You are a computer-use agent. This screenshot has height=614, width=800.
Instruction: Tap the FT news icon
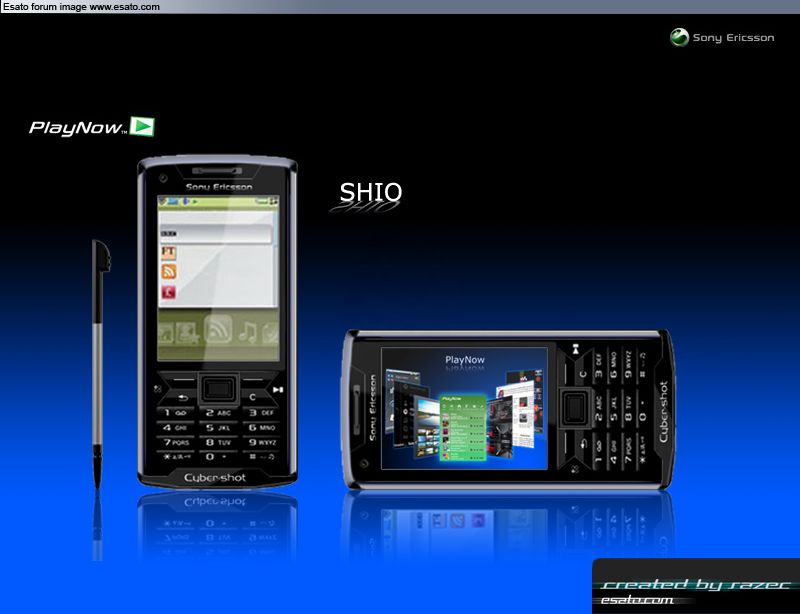[169, 251]
